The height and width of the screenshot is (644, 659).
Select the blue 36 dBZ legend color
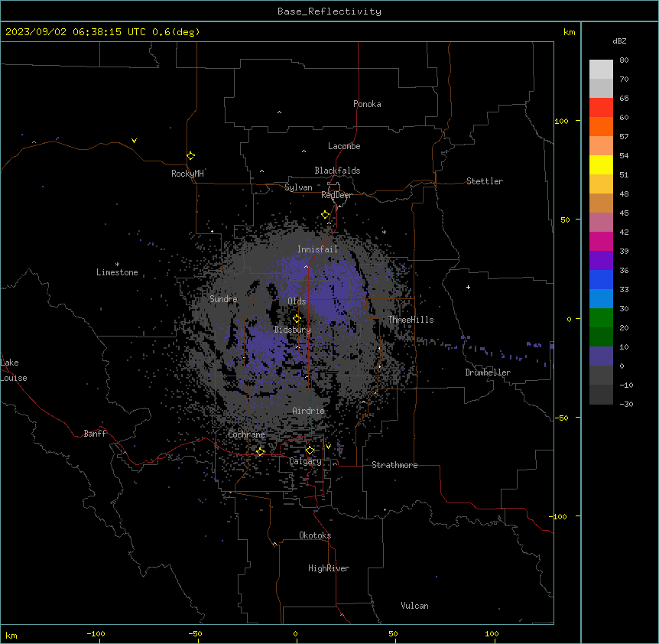(x=601, y=279)
